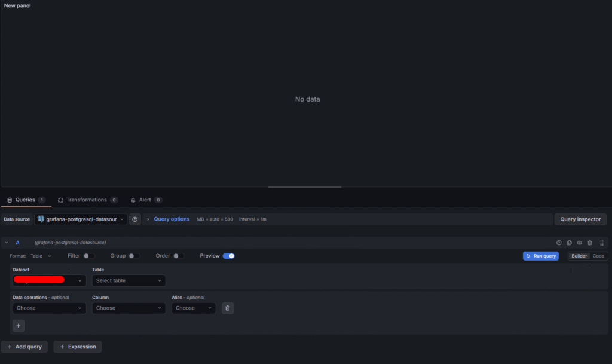Image resolution: width=612 pixels, height=364 pixels.
Task: Open the Alert tab
Action: pos(146,200)
